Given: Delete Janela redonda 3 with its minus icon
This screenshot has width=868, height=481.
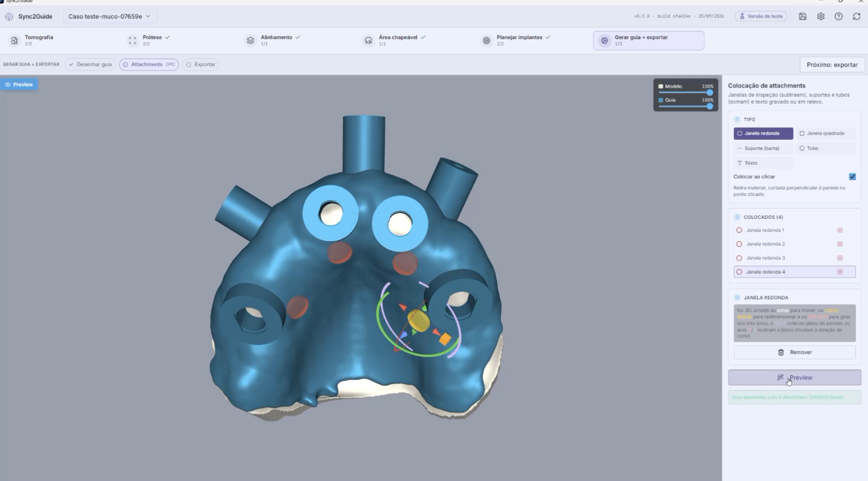Looking at the screenshot, I should tap(840, 258).
